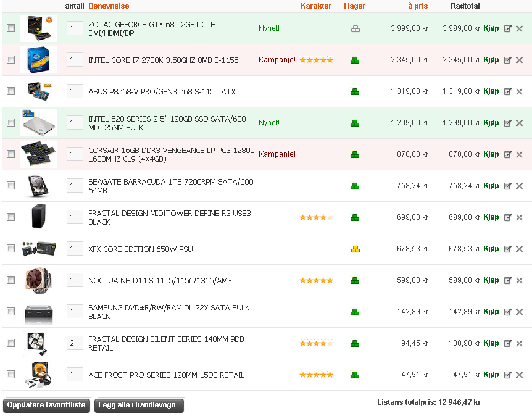Select XFX Core Edition PSU checkbox
This screenshot has width=532, height=416.
[x=11, y=248]
